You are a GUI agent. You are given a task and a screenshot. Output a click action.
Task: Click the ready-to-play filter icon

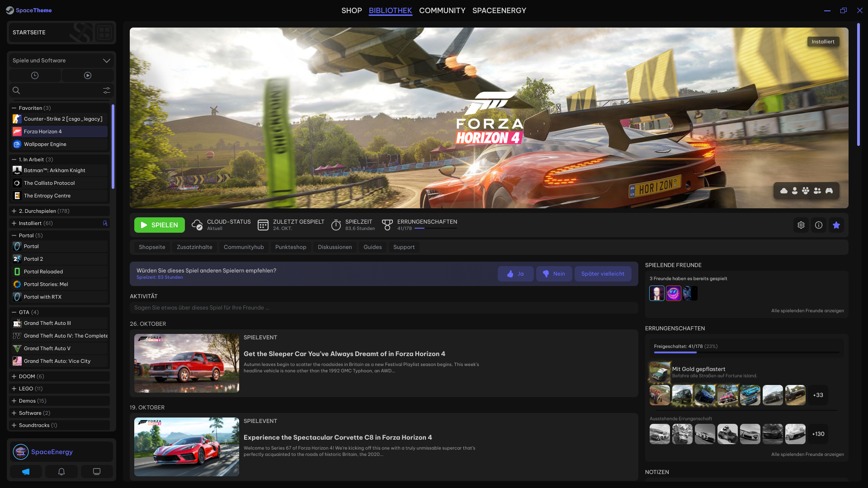88,75
